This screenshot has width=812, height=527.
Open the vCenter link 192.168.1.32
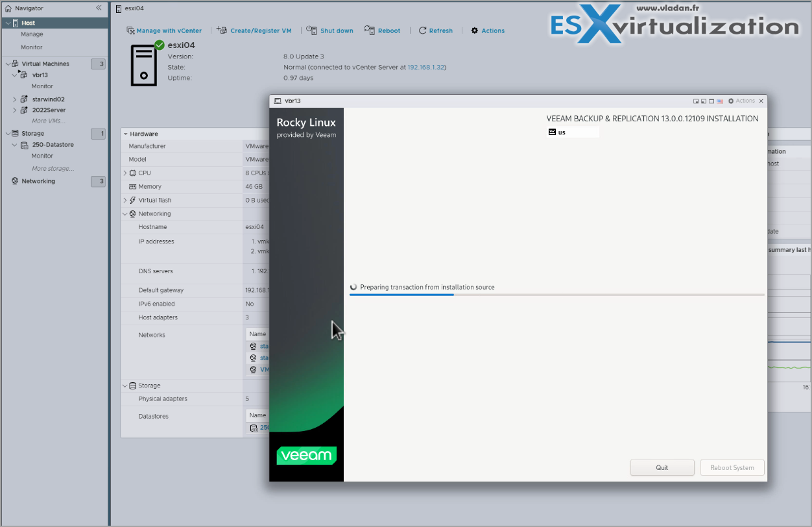click(x=425, y=67)
